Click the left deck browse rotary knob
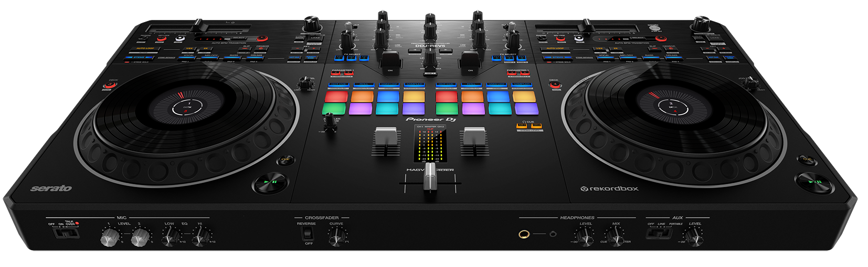 312,24
